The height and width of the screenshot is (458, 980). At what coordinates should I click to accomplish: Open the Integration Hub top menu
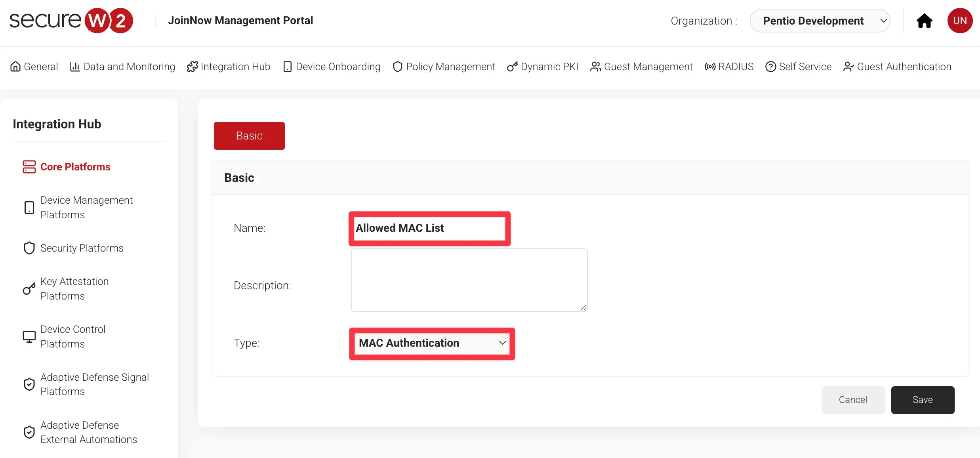[x=229, y=67]
